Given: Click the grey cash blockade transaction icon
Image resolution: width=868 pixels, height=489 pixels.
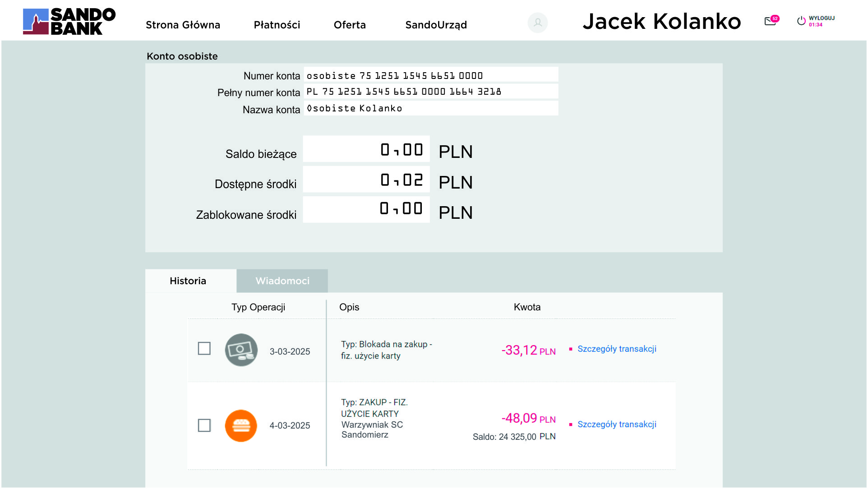Looking at the screenshot, I should click(241, 350).
